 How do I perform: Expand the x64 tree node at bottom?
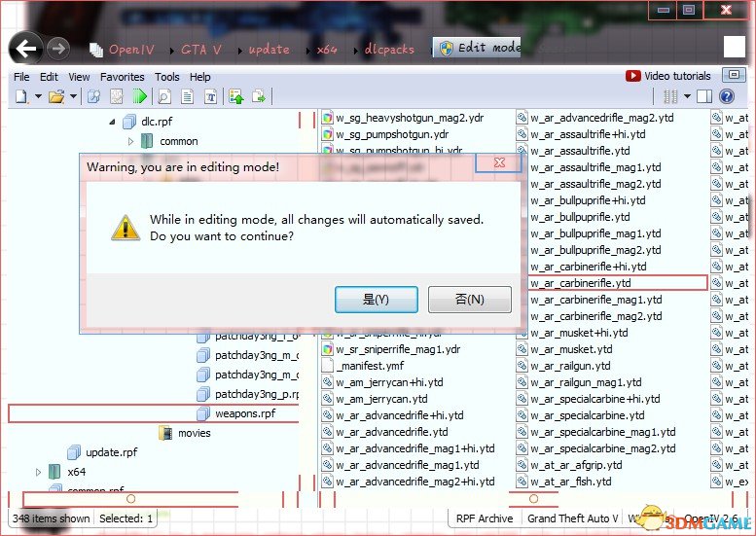(39, 472)
